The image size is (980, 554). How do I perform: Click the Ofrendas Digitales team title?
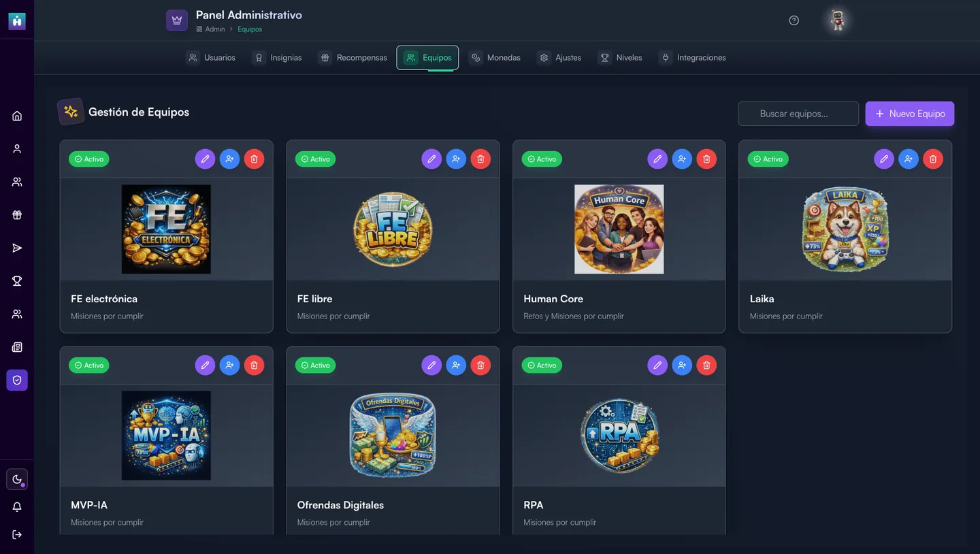point(340,505)
